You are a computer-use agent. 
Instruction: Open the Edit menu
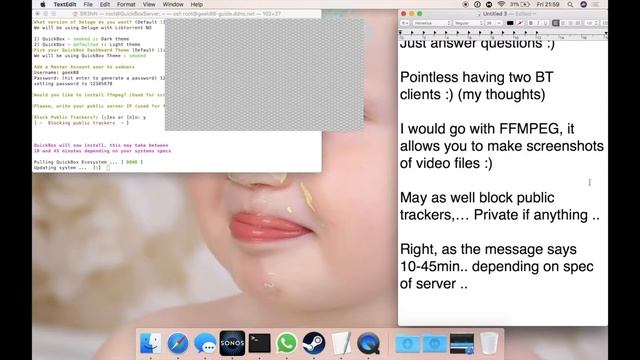105,4
